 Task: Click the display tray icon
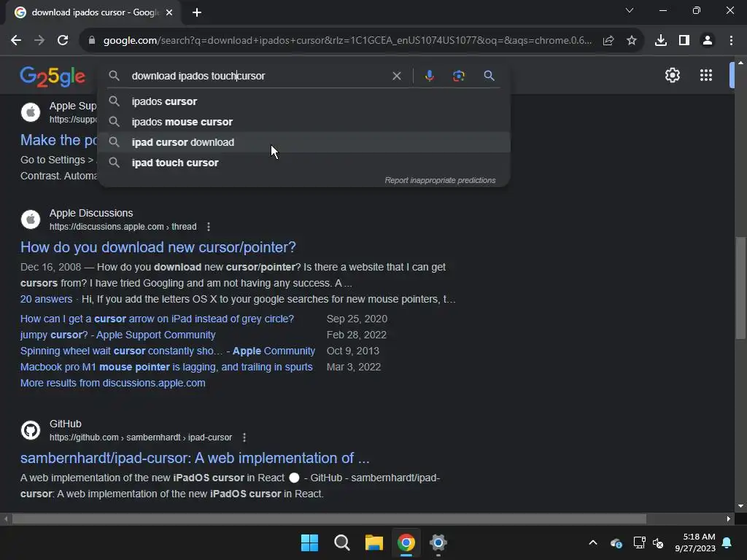(639, 542)
